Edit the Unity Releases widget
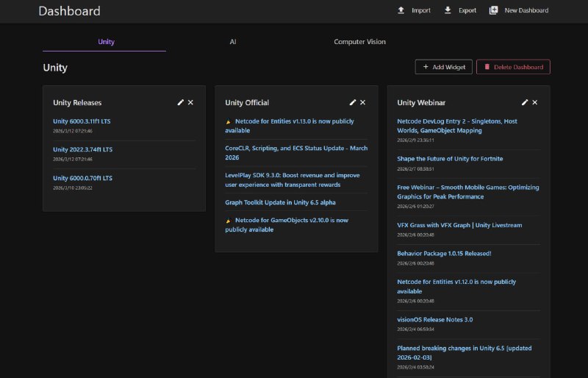Screen dimensions: 588x378 click(181, 102)
